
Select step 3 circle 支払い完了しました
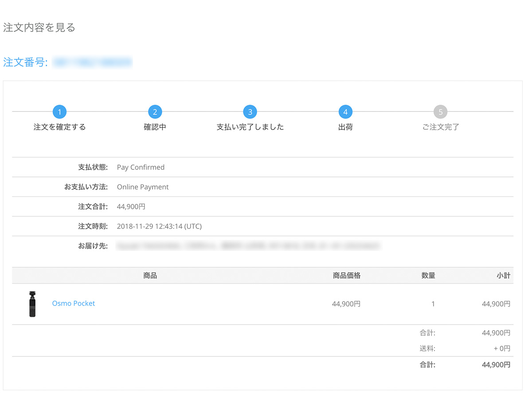[x=250, y=112]
